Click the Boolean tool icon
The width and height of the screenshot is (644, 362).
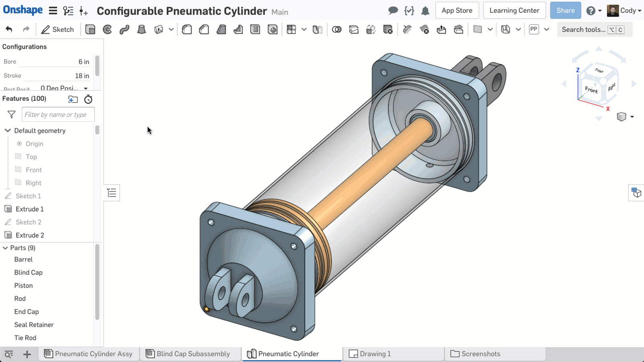[x=336, y=29]
